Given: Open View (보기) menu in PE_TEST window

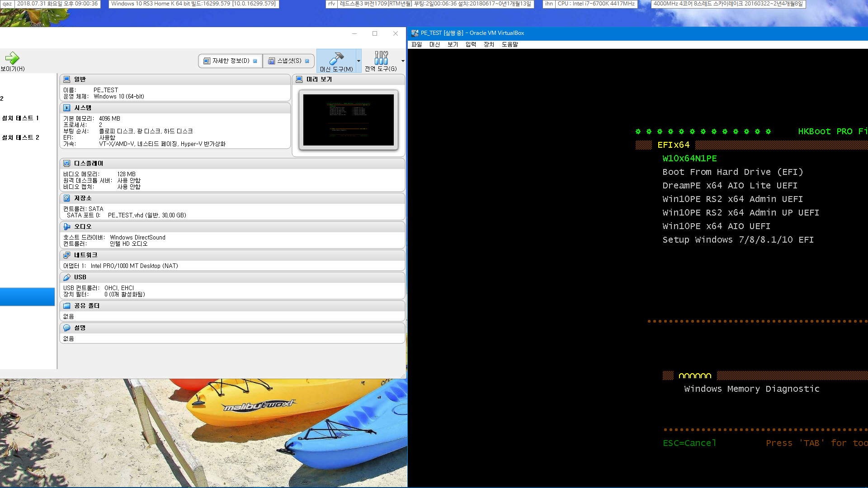Looking at the screenshot, I should [453, 44].
